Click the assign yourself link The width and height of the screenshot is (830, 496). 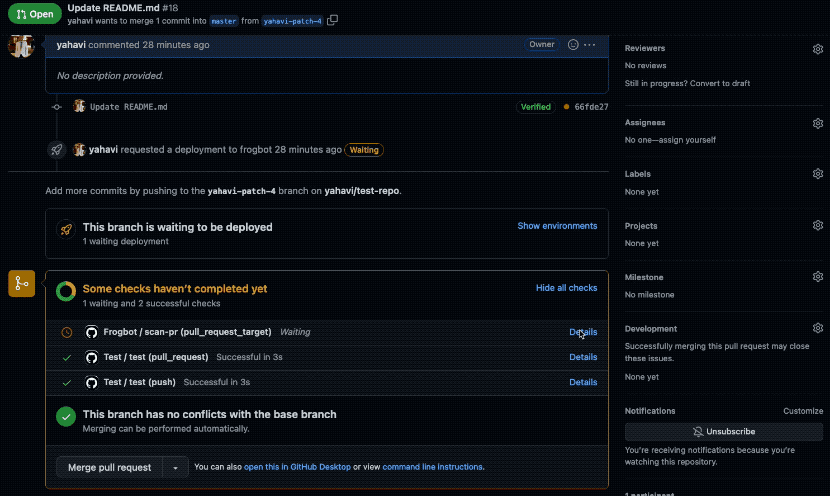(x=688, y=140)
